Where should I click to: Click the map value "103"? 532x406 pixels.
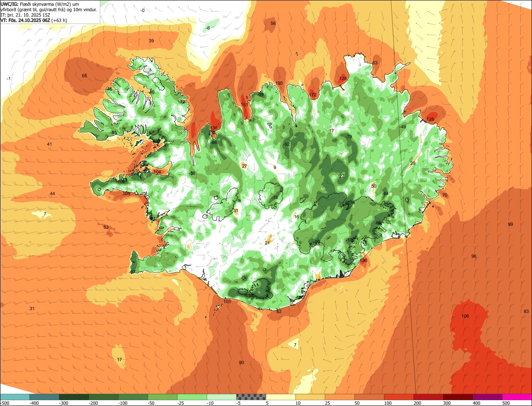point(227,301)
